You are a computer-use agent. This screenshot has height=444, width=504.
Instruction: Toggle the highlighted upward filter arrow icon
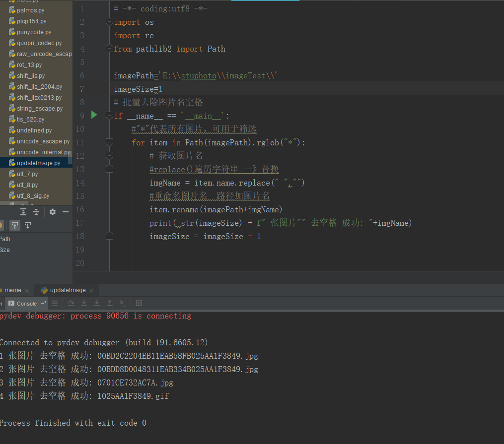point(15,225)
